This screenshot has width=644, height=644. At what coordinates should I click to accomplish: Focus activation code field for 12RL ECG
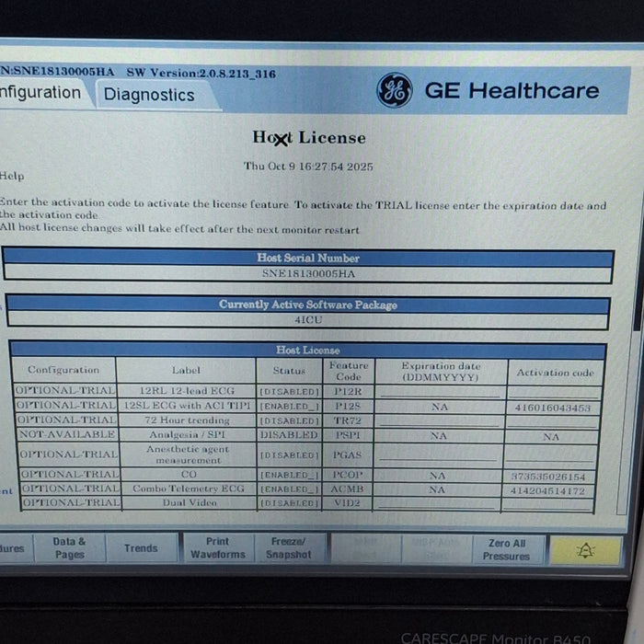554,392
